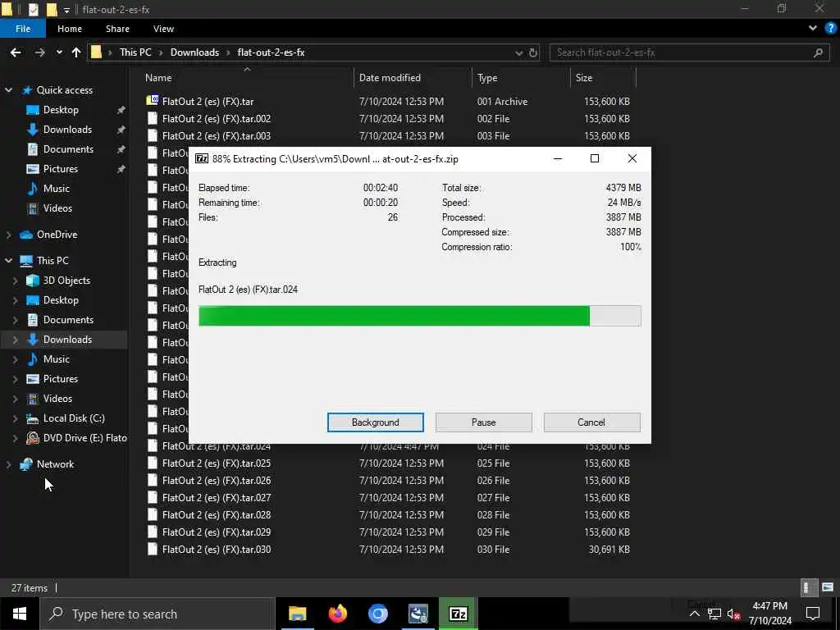Collapse the Quick access tree node
Viewport: 840px width, 630px height.
(8, 90)
